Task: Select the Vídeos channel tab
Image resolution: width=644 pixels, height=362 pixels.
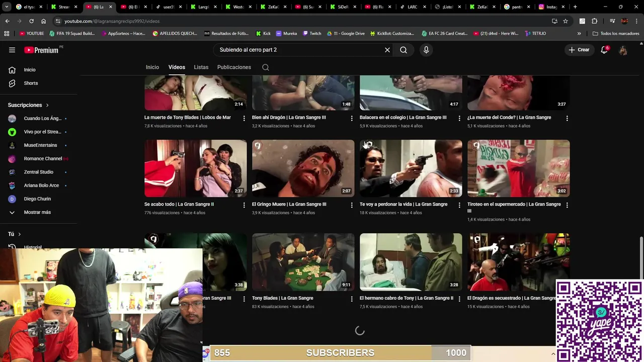Action: [x=177, y=67]
